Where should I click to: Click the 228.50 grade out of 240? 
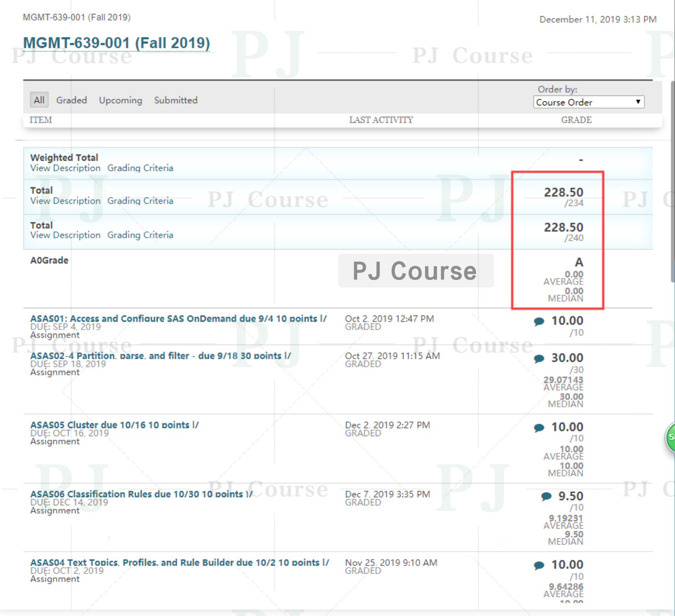point(564,227)
